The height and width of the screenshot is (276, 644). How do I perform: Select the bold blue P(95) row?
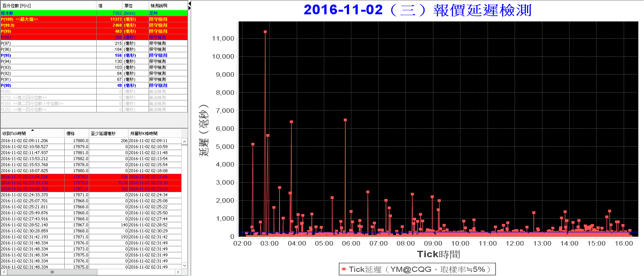coord(94,55)
